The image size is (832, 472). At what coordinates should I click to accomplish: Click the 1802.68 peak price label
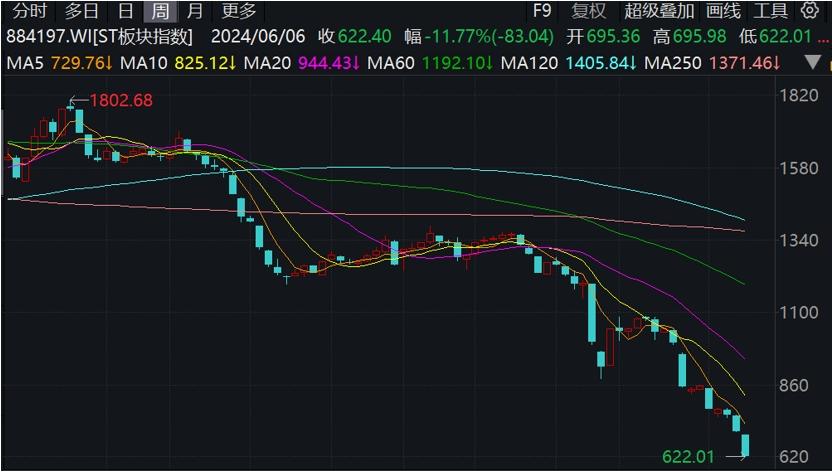pos(121,100)
